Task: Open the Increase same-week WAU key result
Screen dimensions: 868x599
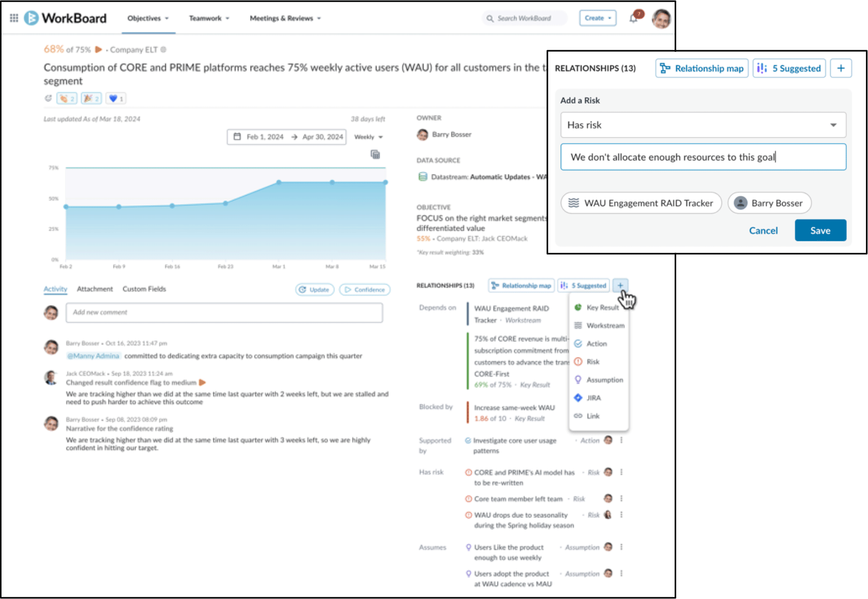Action: click(514, 408)
